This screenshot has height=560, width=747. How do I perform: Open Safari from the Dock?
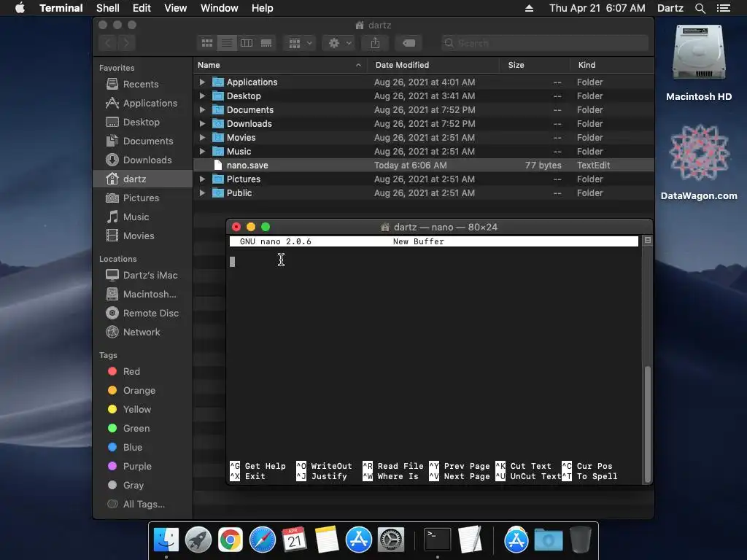(x=263, y=540)
